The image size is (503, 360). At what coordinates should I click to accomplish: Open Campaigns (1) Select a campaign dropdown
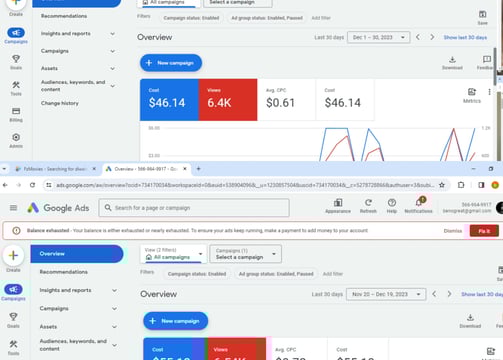[245, 254]
